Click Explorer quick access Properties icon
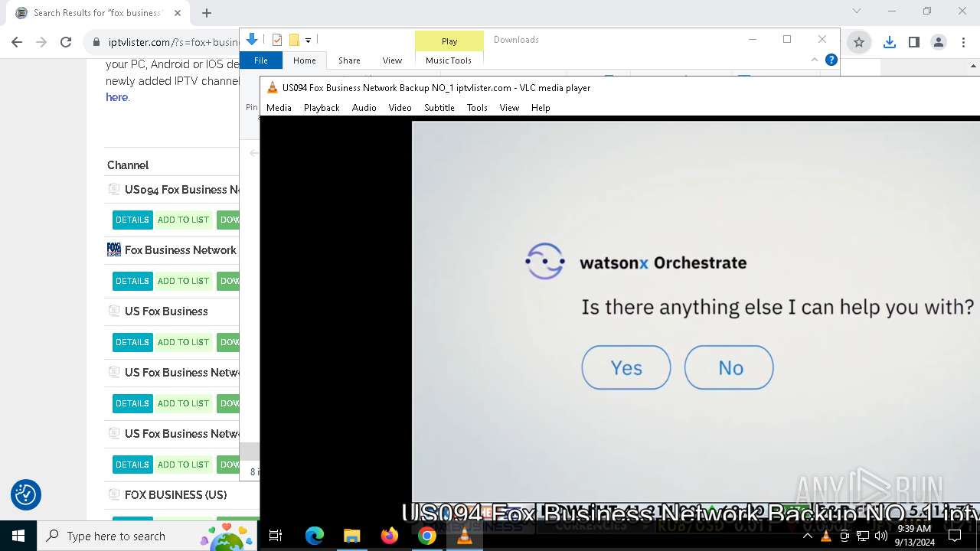 (277, 40)
